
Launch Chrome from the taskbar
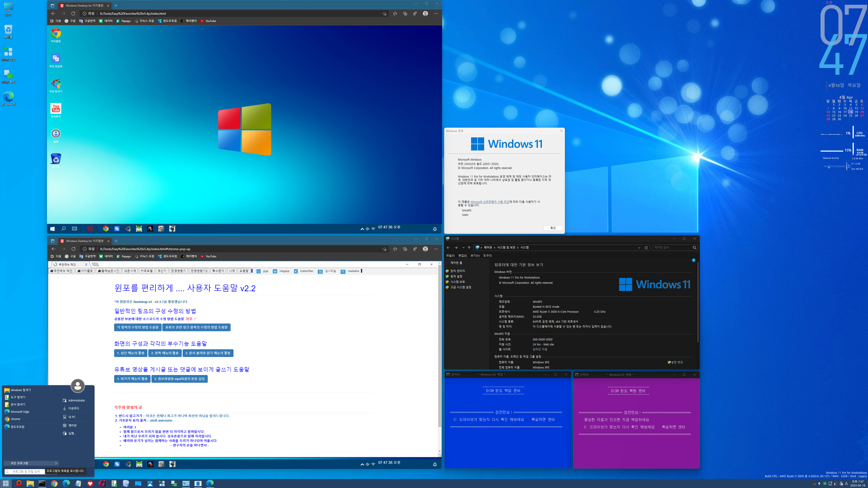[x=54, y=483]
